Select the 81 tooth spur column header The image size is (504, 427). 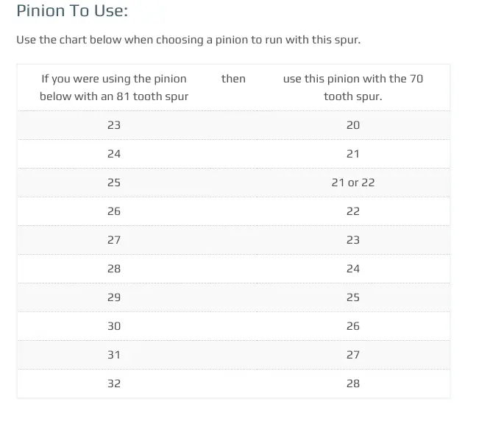tap(114, 88)
